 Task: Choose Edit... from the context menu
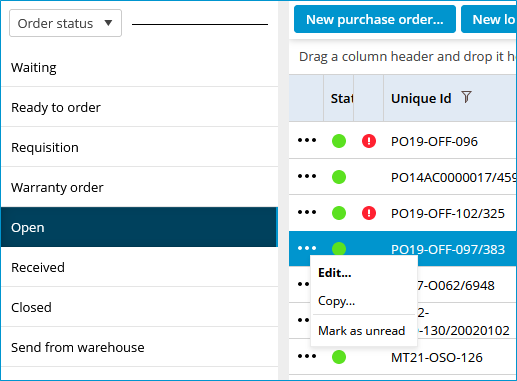pyautogui.click(x=335, y=273)
